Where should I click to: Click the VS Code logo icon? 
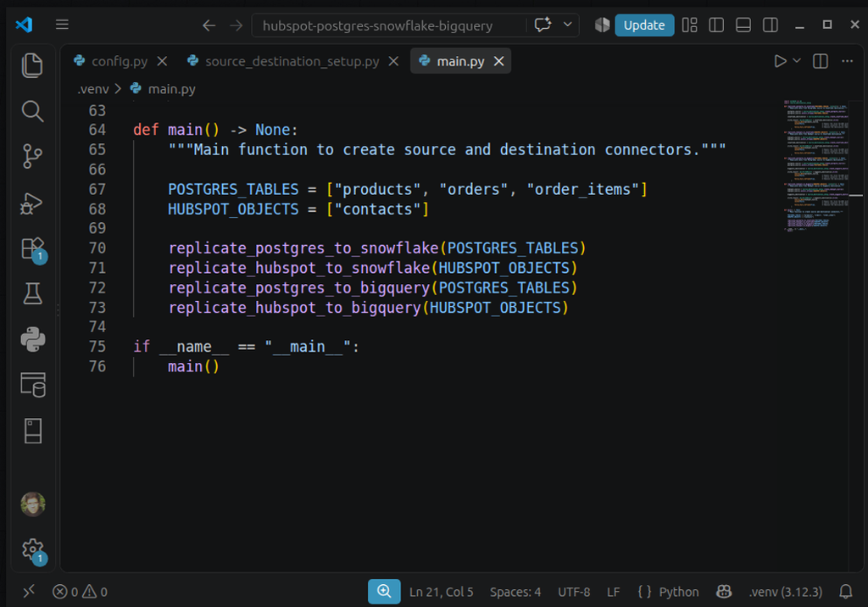[x=24, y=25]
